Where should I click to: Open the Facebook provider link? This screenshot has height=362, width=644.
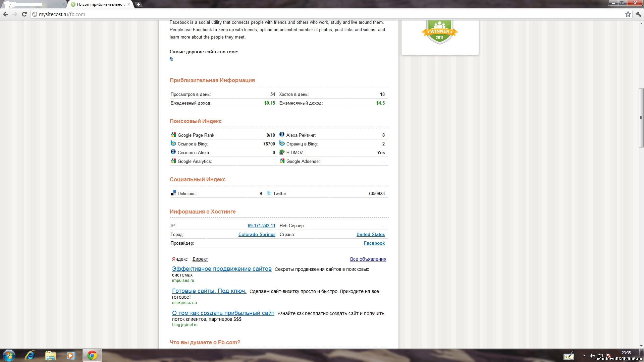[374, 243]
